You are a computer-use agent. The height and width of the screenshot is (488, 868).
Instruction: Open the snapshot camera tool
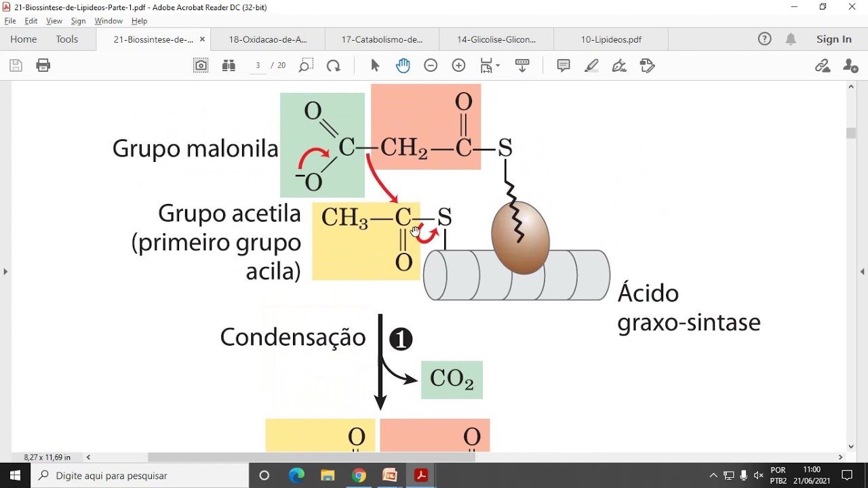click(201, 66)
